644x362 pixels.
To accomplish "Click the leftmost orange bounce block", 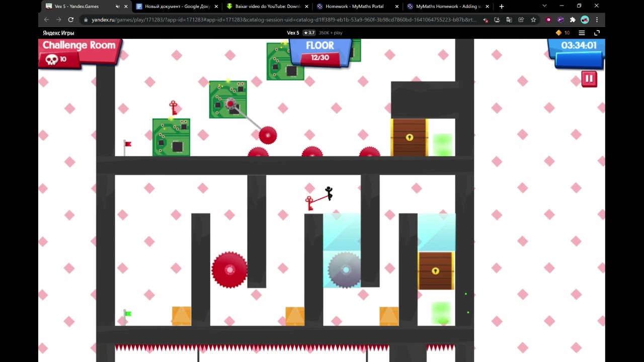I will pyautogui.click(x=182, y=316).
